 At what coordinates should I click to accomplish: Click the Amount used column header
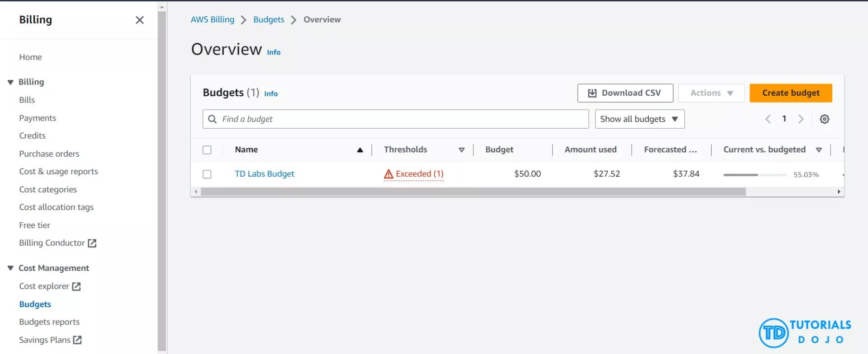[590, 150]
